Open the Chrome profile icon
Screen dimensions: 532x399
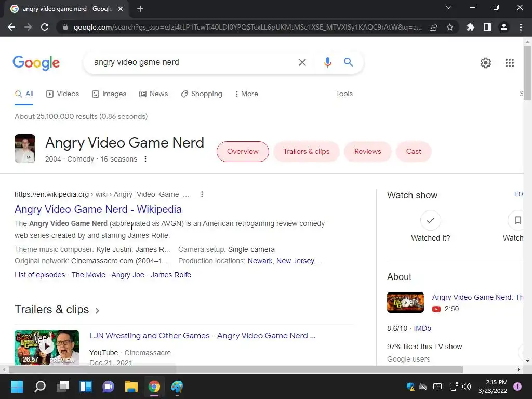point(504,27)
